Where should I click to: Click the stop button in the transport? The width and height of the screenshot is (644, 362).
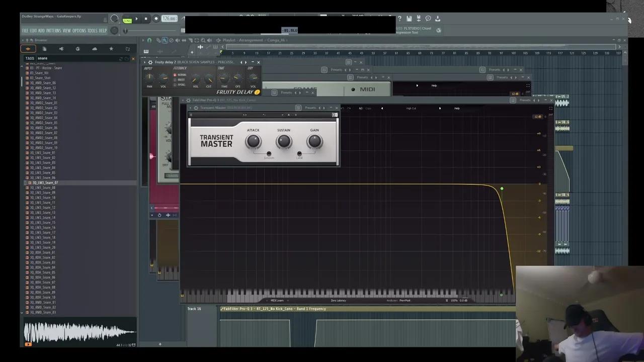click(x=146, y=19)
